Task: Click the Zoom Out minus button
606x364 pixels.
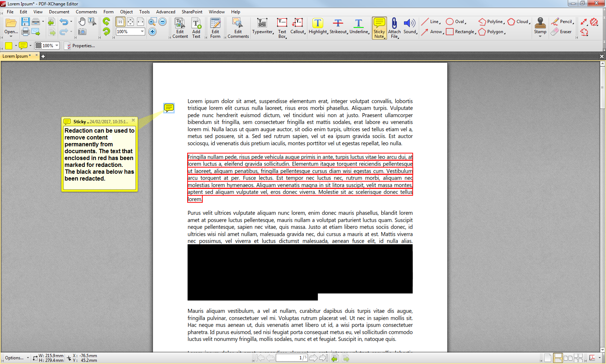Action: coord(163,22)
